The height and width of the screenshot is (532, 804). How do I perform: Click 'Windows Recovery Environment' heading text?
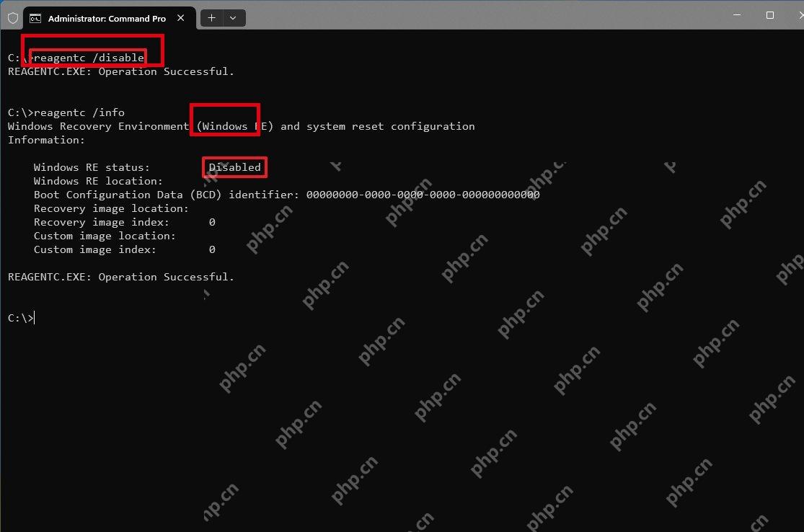[99, 126]
